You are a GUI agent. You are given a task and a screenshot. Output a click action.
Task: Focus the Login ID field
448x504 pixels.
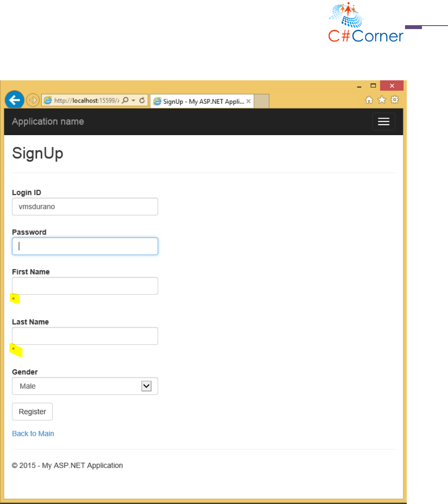coord(85,207)
